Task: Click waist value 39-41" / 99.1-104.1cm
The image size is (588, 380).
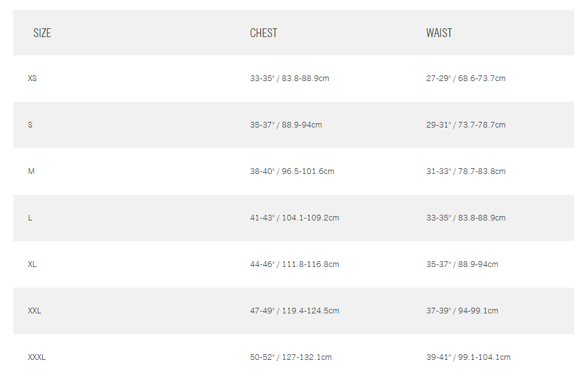Action: (468, 358)
